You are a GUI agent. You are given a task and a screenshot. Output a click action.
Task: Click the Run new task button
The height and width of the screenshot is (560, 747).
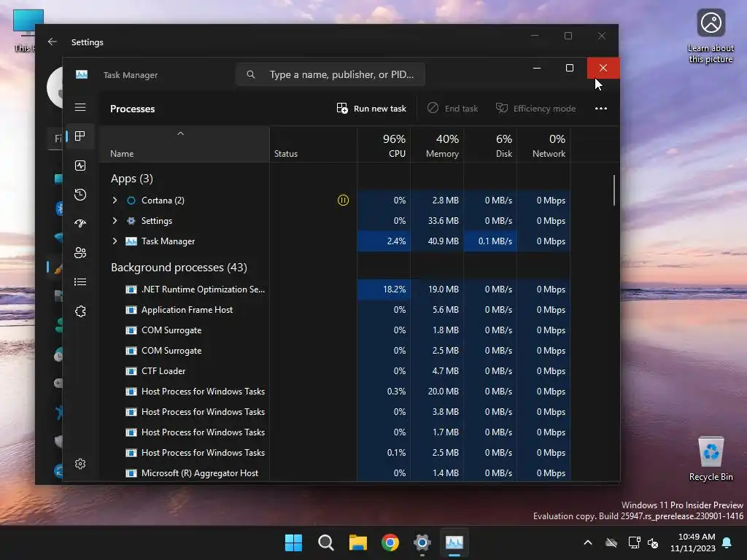pyautogui.click(x=371, y=109)
